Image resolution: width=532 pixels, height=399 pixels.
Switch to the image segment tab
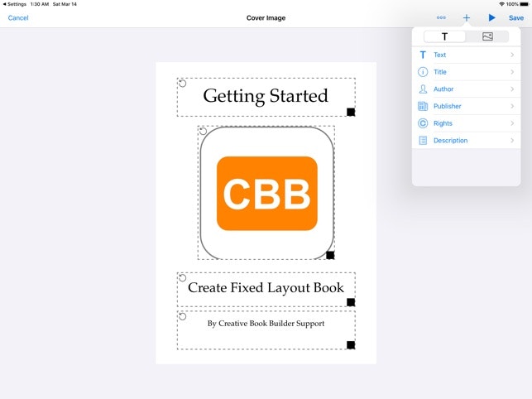coord(487,36)
